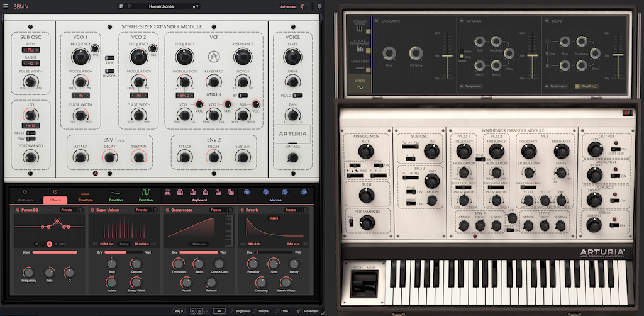
Task: Open the preset library browser icon
Action: tap(121, 6)
